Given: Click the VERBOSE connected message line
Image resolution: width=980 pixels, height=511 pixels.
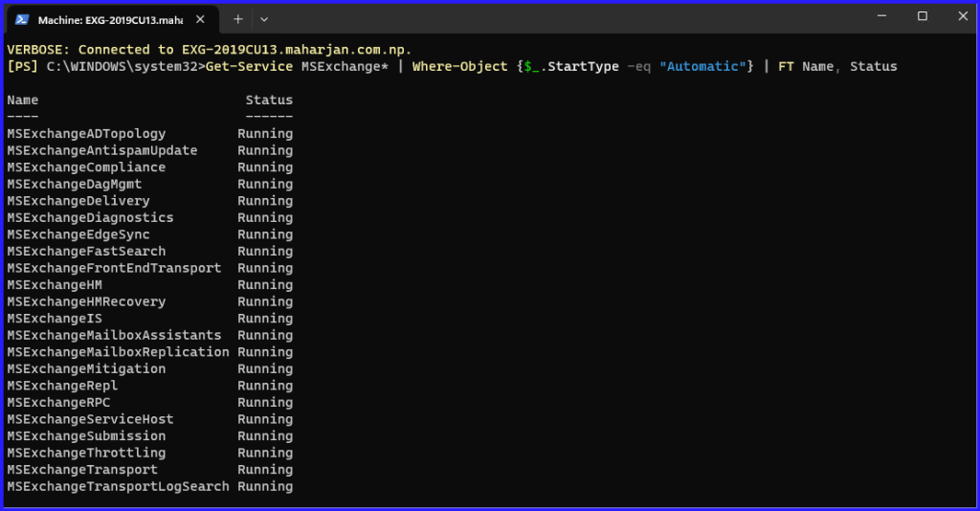Looking at the screenshot, I should coord(211,49).
